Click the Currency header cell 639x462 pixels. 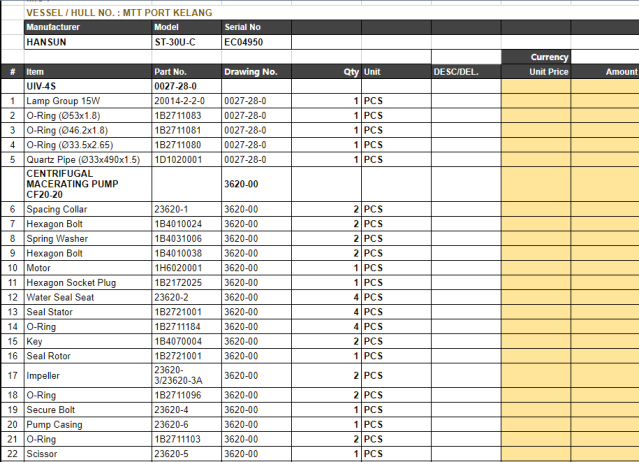pos(536,57)
